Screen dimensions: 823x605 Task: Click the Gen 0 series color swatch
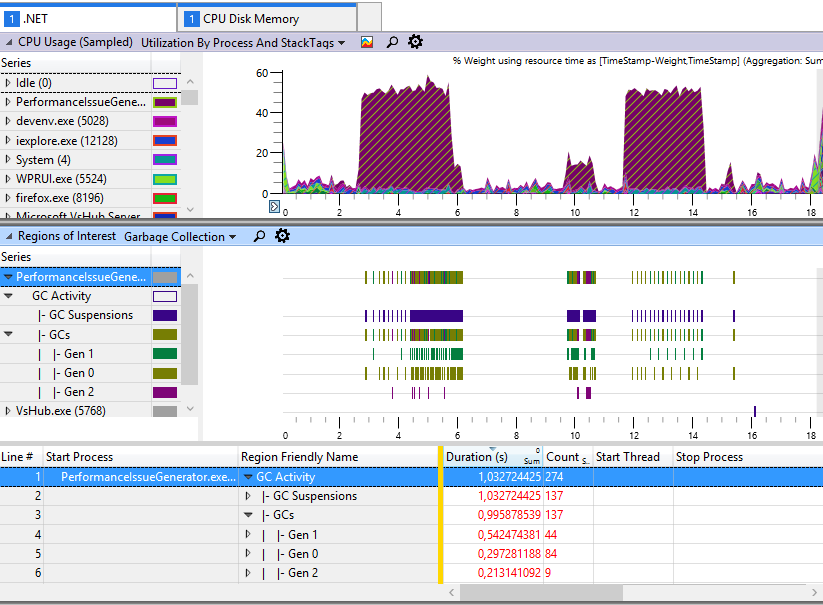pyautogui.click(x=165, y=373)
